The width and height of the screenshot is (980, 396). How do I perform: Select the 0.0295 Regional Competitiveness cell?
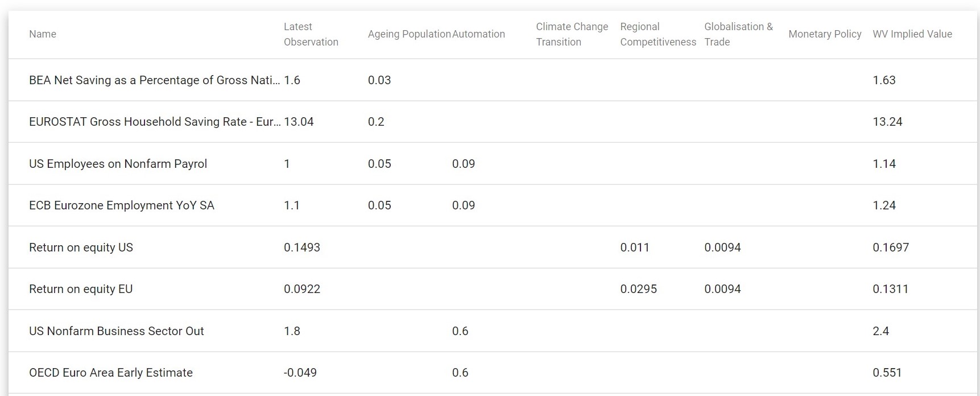tap(638, 289)
